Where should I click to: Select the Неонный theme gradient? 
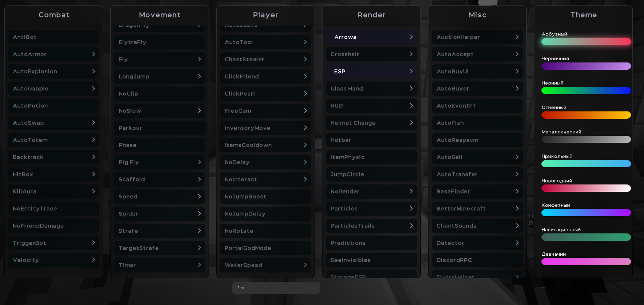point(586,91)
